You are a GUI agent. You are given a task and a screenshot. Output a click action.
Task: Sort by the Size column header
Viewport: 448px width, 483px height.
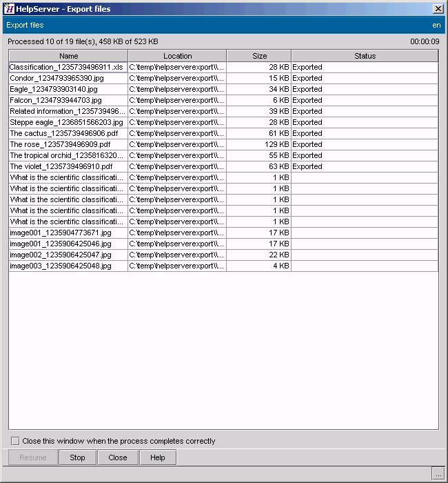pos(259,56)
